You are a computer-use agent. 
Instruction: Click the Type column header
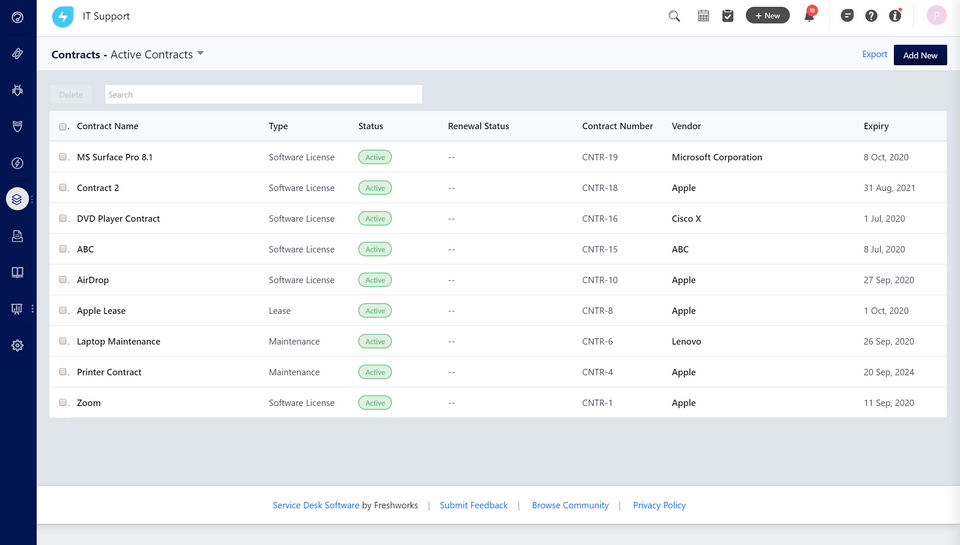point(278,126)
